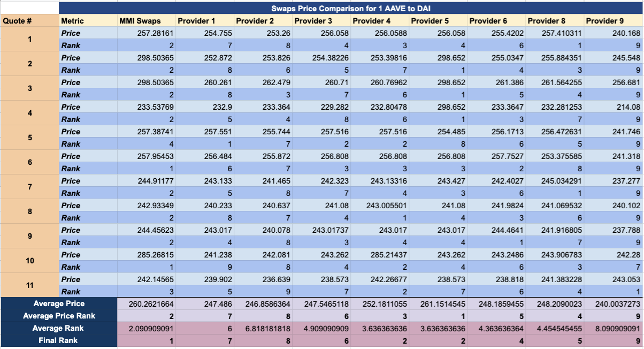Select the Provider 6 column header

click(496, 21)
